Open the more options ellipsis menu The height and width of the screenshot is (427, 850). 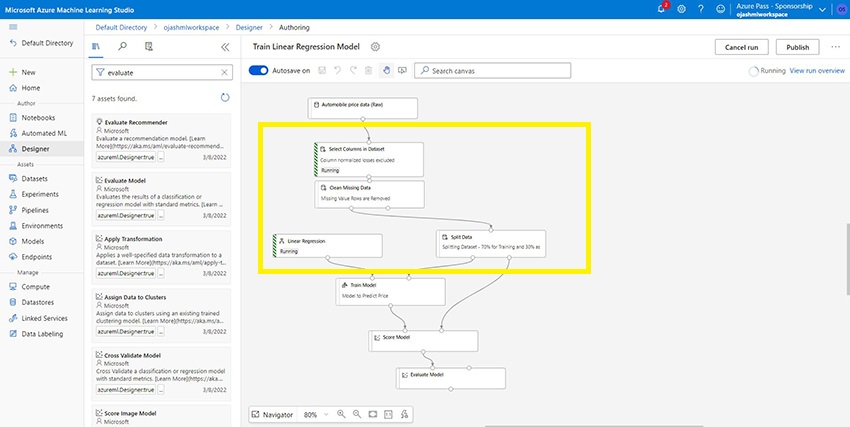point(835,47)
